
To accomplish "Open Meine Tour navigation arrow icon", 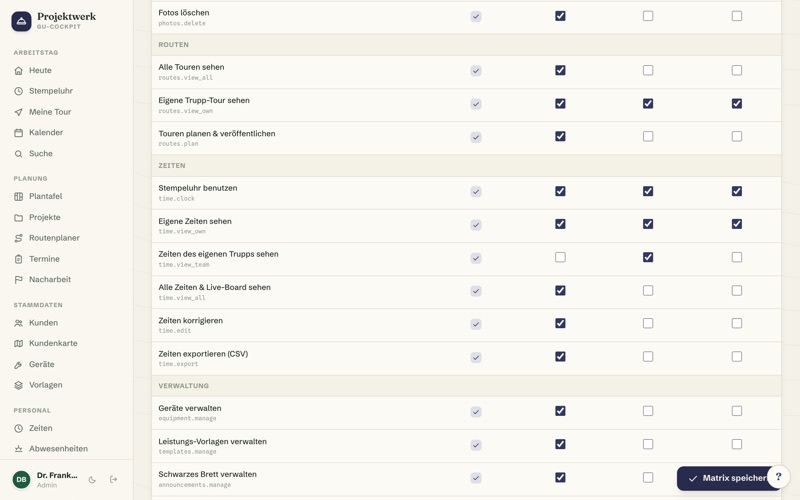I will click(x=18, y=112).
